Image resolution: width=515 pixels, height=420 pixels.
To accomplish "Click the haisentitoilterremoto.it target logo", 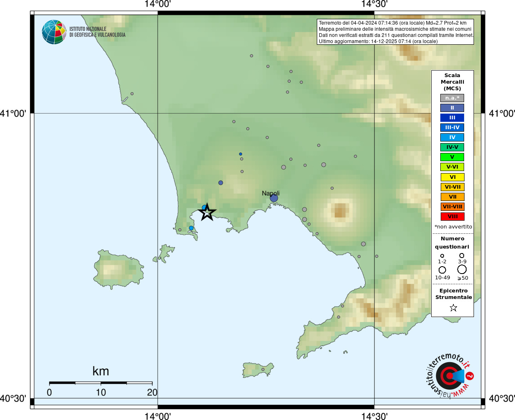I will pyautogui.click(x=449, y=376).
